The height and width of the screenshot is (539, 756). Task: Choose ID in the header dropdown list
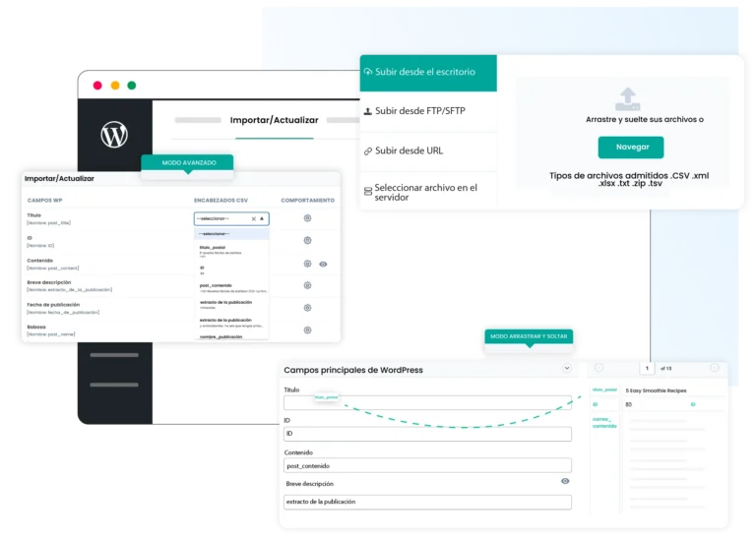click(231, 270)
